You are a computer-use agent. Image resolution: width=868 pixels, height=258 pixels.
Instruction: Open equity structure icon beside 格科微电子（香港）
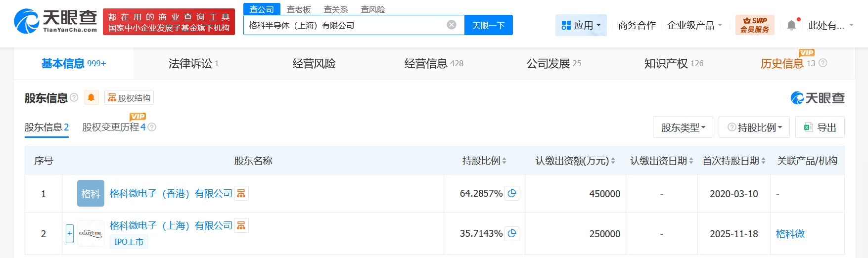coord(241,193)
